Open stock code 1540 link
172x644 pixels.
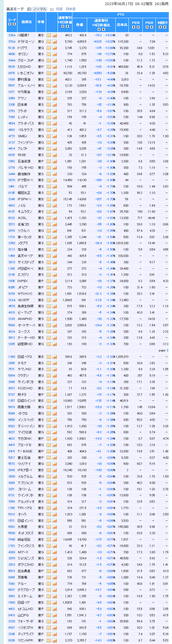[x=12, y=540]
